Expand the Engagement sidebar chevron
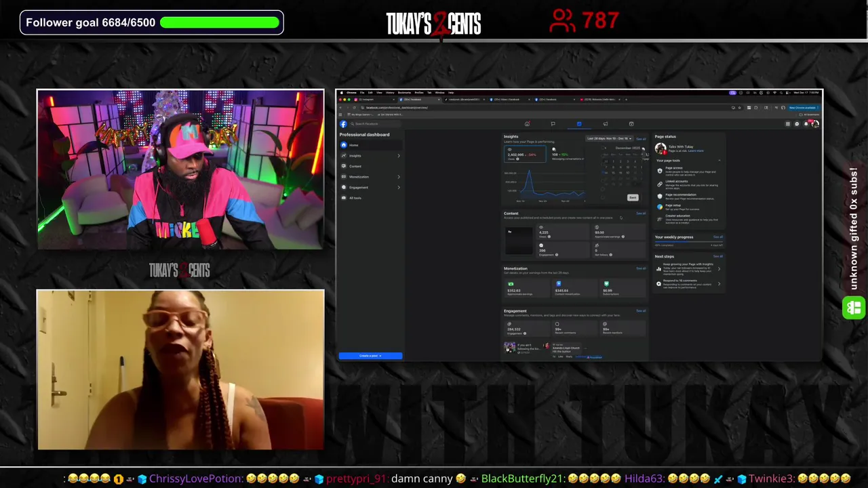The width and height of the screenshot is (868, 488). [399, 187]
